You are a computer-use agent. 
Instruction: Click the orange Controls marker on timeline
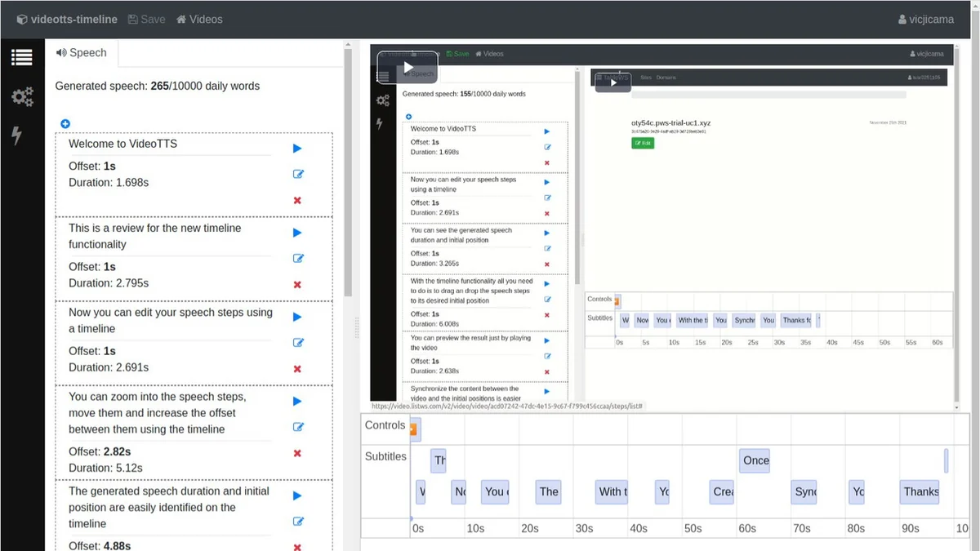point(414,429)
